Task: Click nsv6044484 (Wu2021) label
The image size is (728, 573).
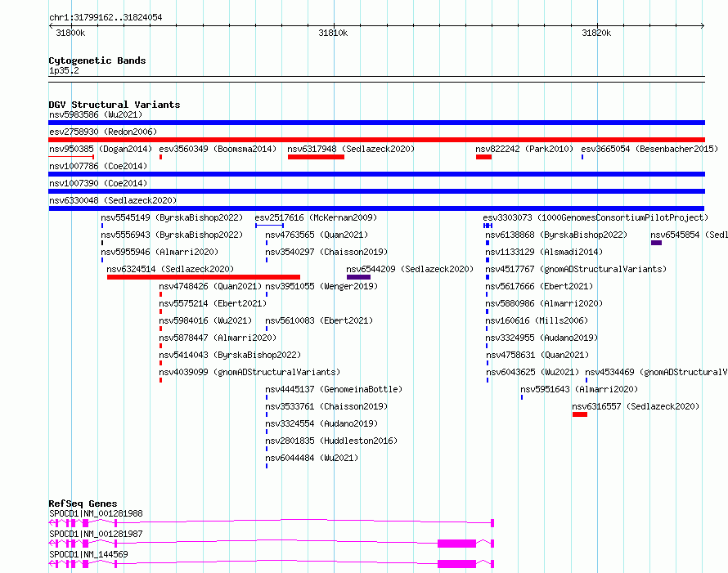Action: pyautogui.click(x=312, y=458)
